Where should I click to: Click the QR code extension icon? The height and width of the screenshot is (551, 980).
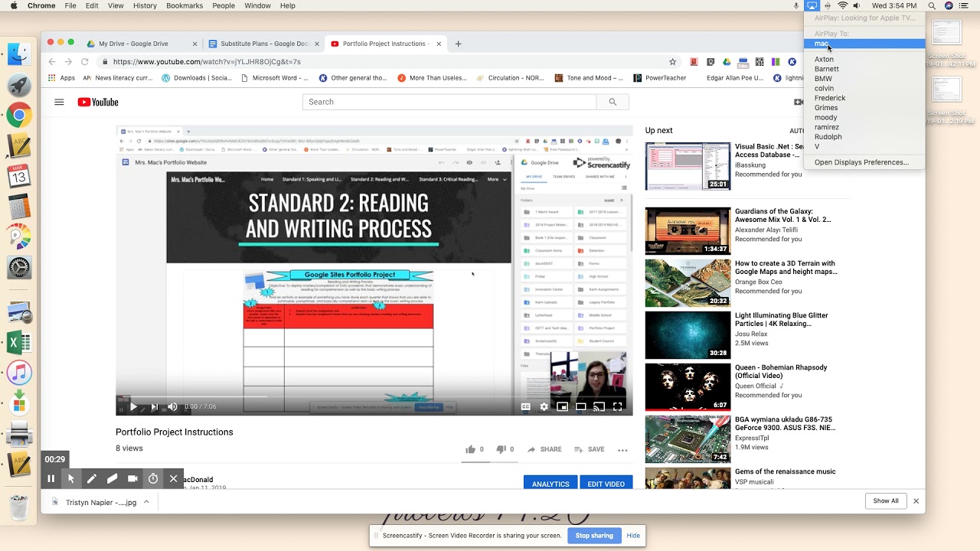[x=759, y=61]
